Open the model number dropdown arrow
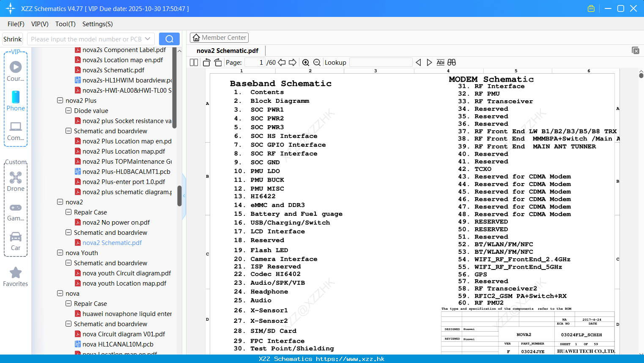 tap(148, 39)
